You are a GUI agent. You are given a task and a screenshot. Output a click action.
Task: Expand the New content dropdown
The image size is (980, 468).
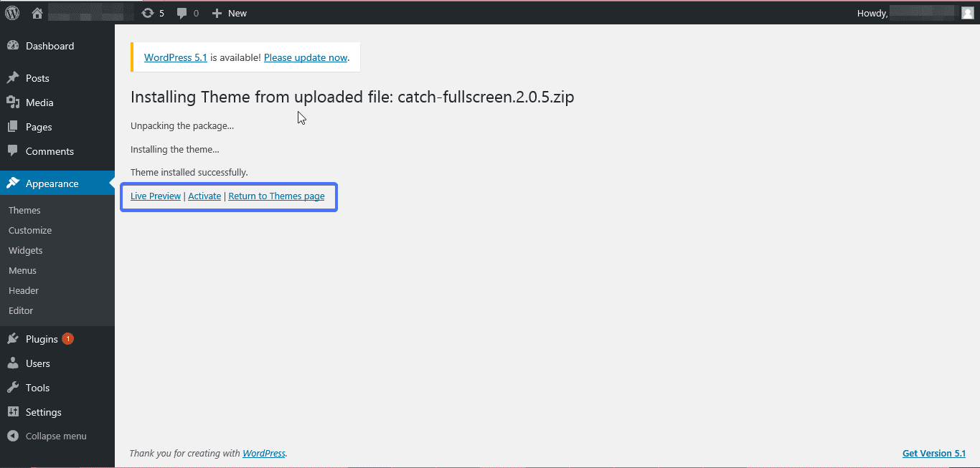tap(230, 13)
